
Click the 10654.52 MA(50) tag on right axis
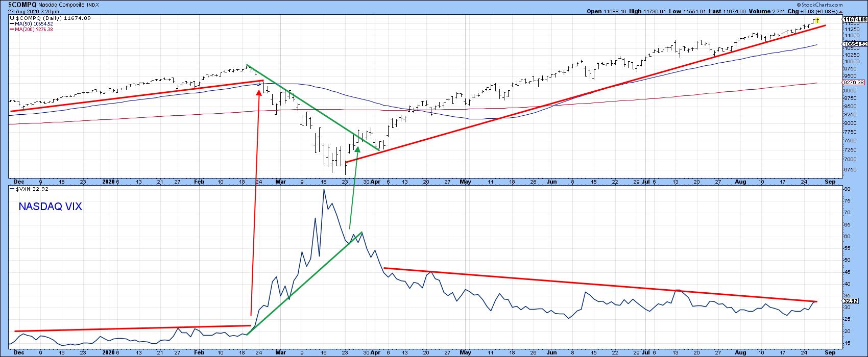click(855, 44)
